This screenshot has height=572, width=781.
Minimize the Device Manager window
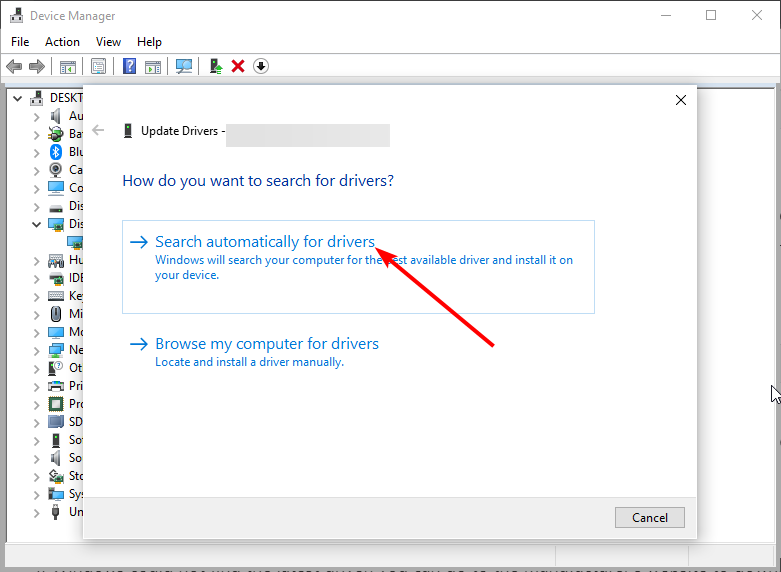(665, 15)
